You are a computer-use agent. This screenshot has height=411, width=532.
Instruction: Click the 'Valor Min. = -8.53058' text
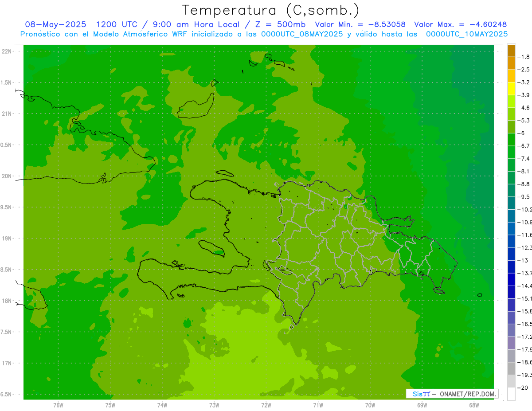[360, 24]
